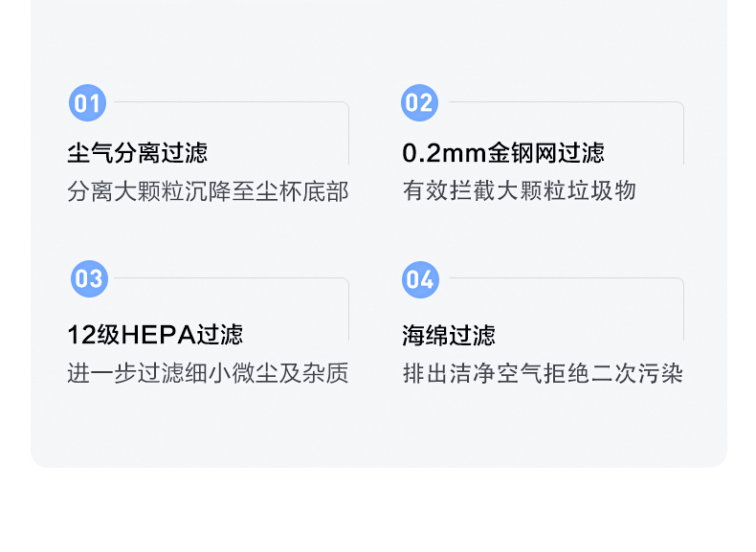This screenshot has height=552, width=756.
Task: Select the 12级HEPA过滤 heading
Action: point(155,335)
